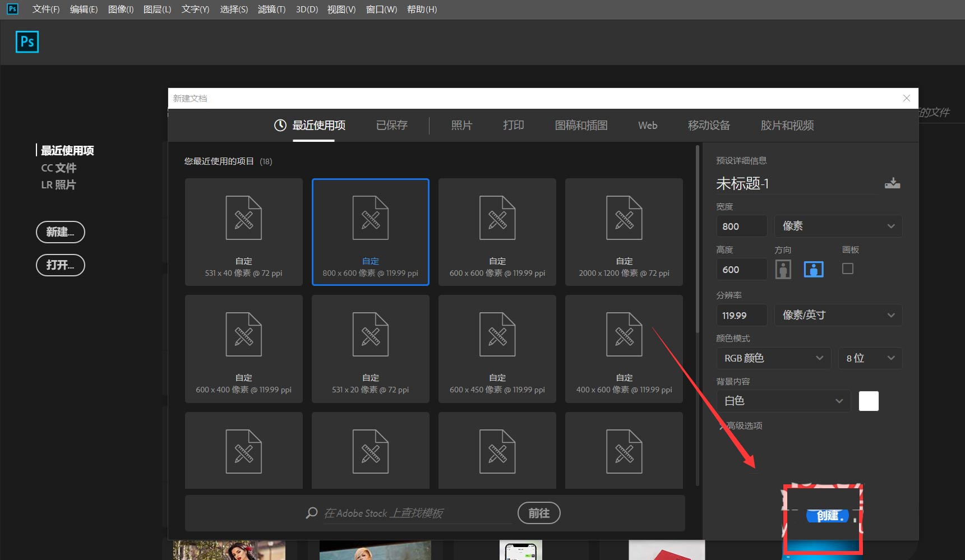Select 最近使用项 in the left sidebar
The width and height of the screenshot is (965, 560).
tap(67, 150)
